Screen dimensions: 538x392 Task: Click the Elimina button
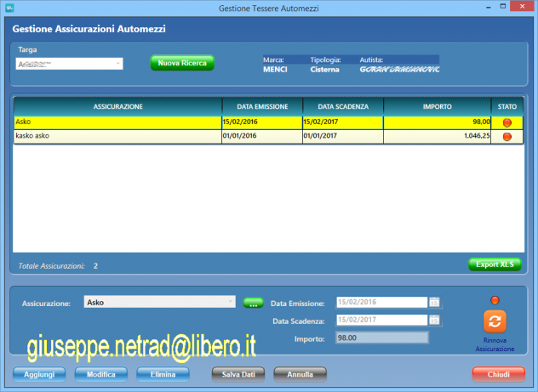pyautogui.click(x=163, y=374)
